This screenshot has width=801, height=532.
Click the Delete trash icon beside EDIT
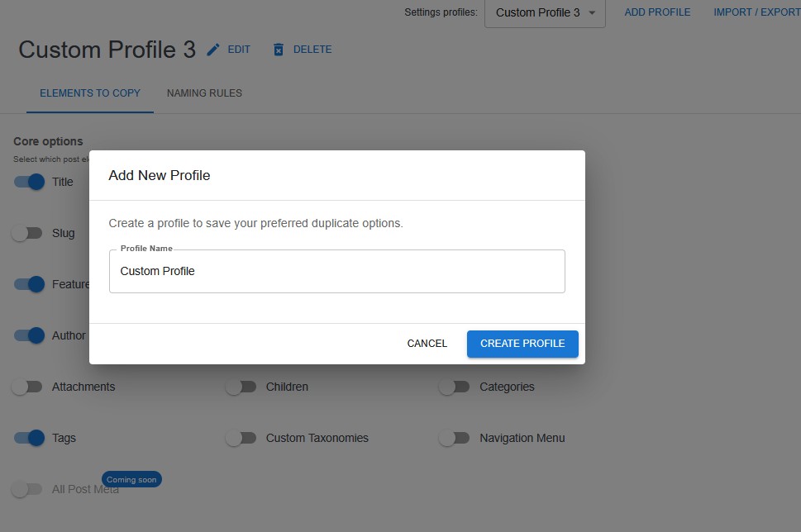tap(278, 50)
